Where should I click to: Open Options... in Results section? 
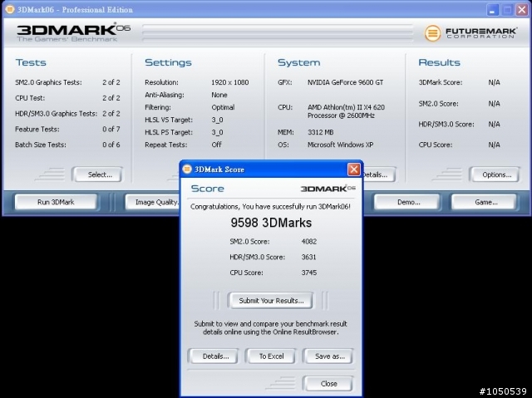pyautogui.click(x=495, y=174)
